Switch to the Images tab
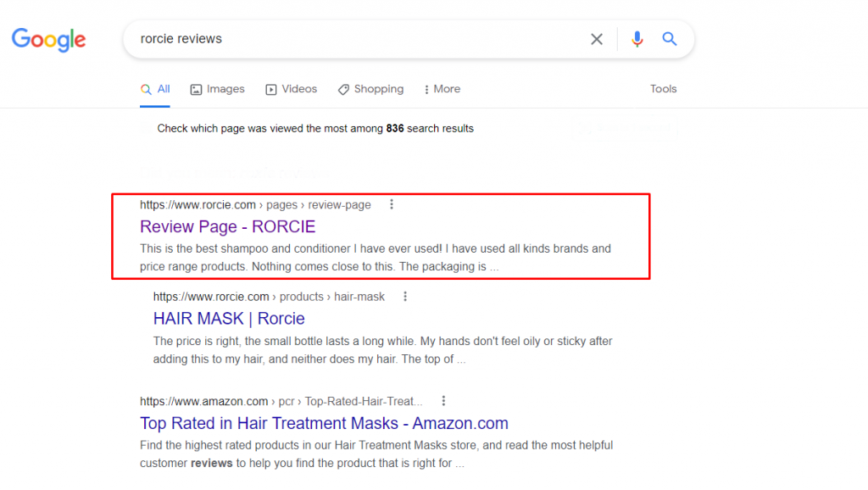868x490 pixels. pos(218,89)
